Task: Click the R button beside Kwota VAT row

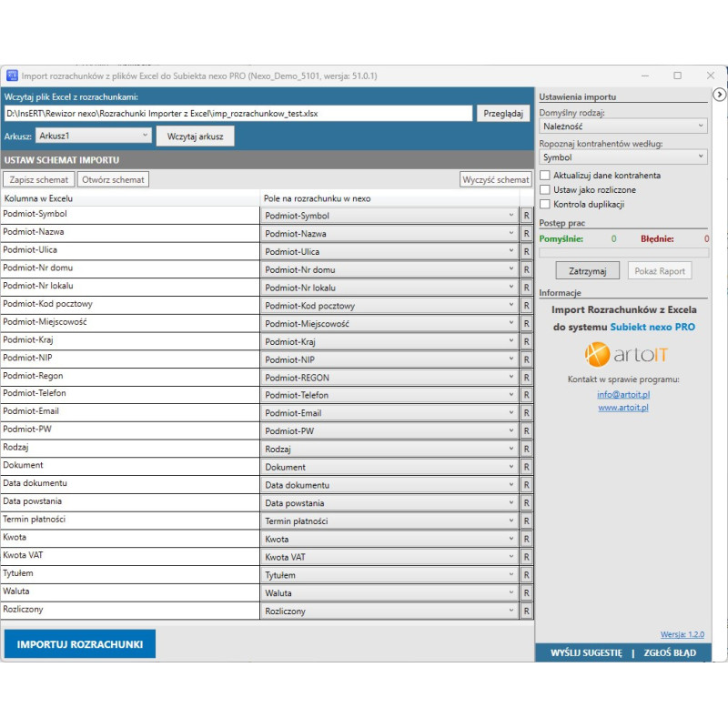Action: [526, 557]
